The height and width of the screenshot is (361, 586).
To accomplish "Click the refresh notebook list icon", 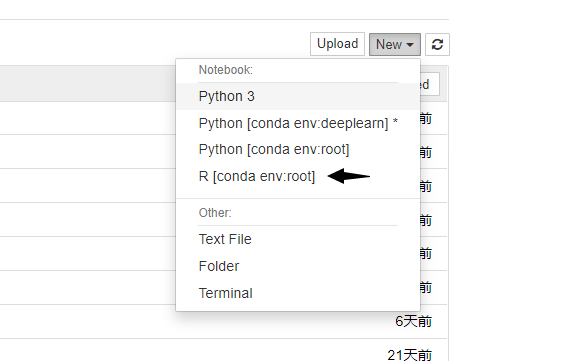I will pos(437,44).
